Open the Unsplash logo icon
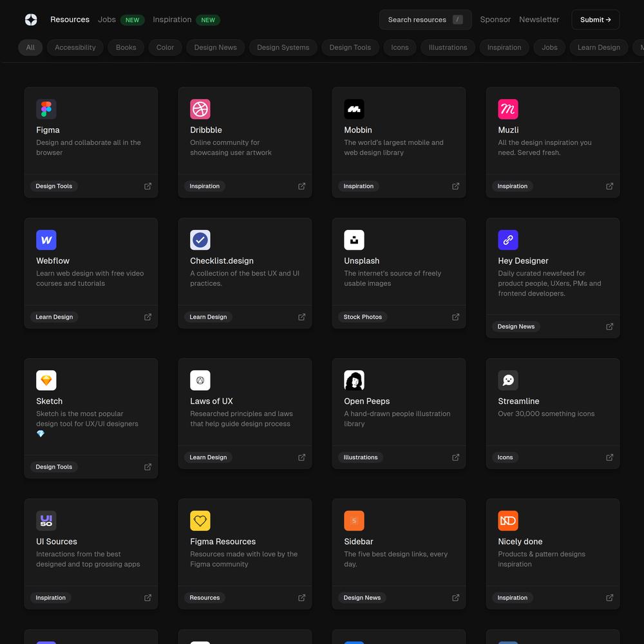This screenshot has width=644, height=644. [x=354, y=240]
